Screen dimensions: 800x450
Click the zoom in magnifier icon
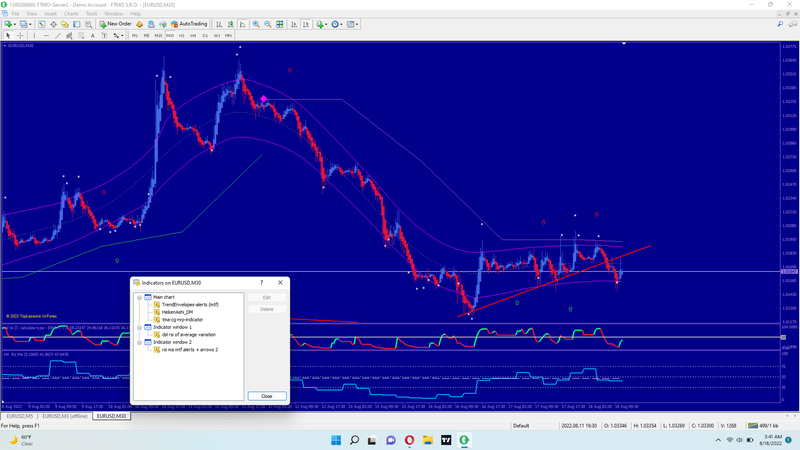point(254,23)
